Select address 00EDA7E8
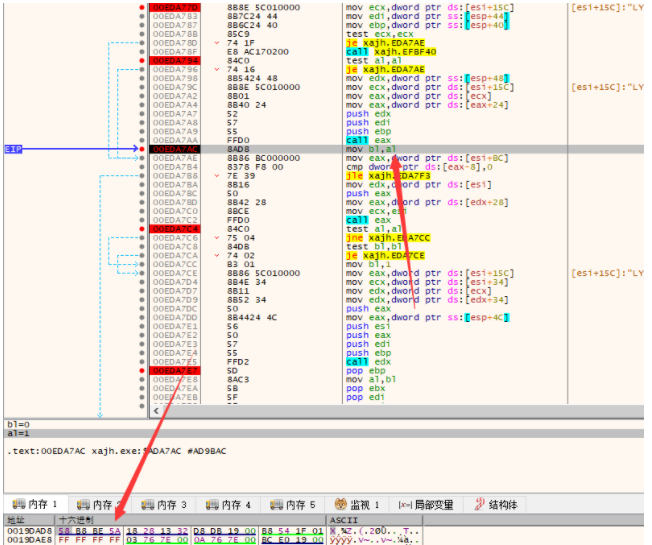The height and width of the screenshot is (545, 652). pyautogui.click(x=175, y=380)
